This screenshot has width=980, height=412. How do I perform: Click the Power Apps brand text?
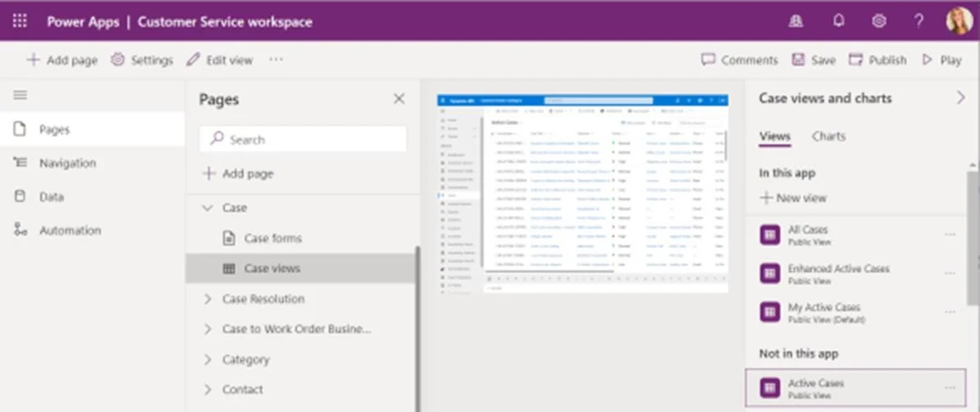tap(83, 22)
